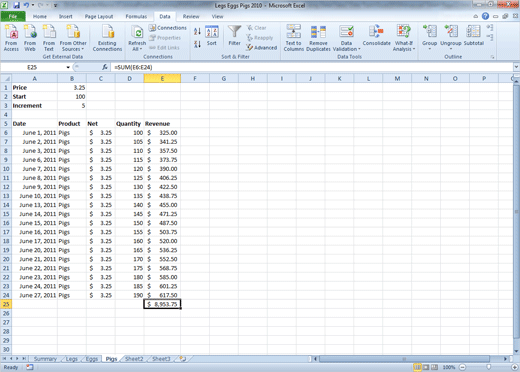Open From Other Sources dropdown
Image resolution: width=520 pixels, height=372 pixels.
tap(73, 38)
